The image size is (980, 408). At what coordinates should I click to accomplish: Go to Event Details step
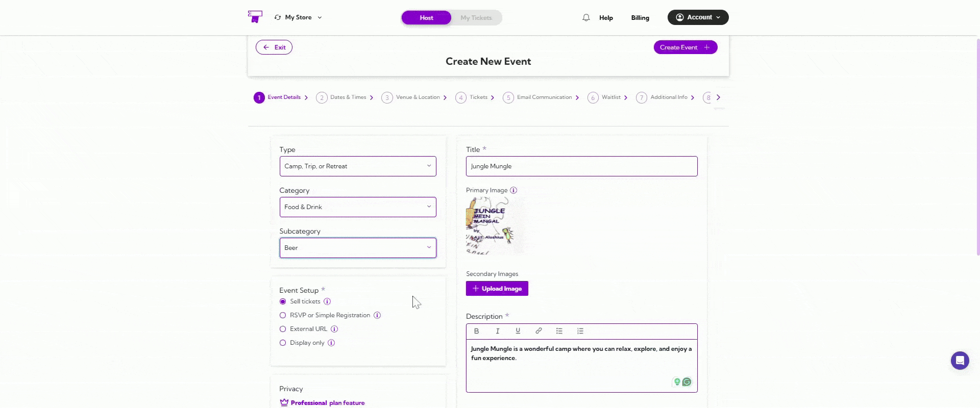(x=280, y=97)
